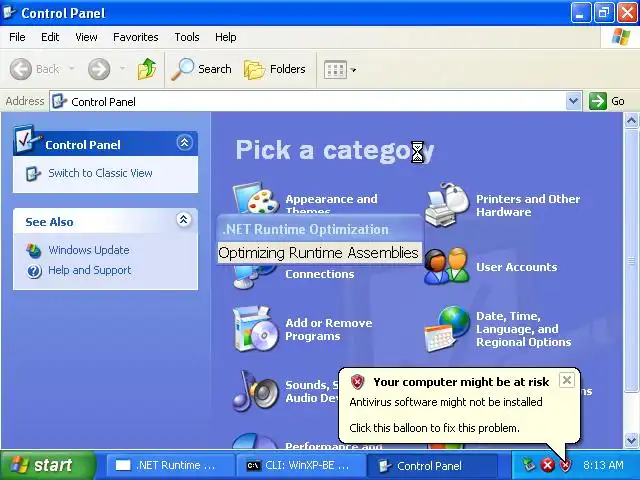640x480 pixels.
Task: Open Sounds, Speech, and Audio Devices icon
Action: click(256, 391)
